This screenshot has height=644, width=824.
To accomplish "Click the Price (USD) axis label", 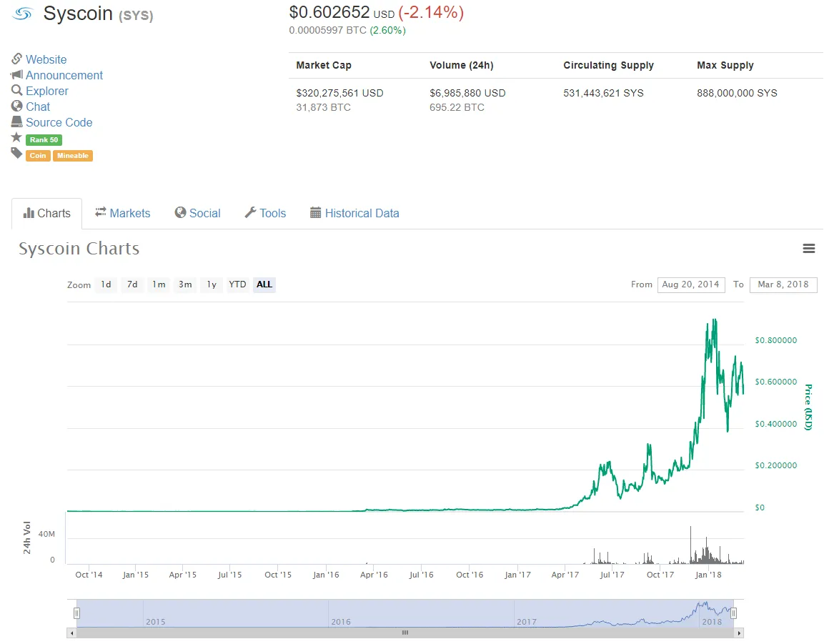I will [x=808, y=407].
